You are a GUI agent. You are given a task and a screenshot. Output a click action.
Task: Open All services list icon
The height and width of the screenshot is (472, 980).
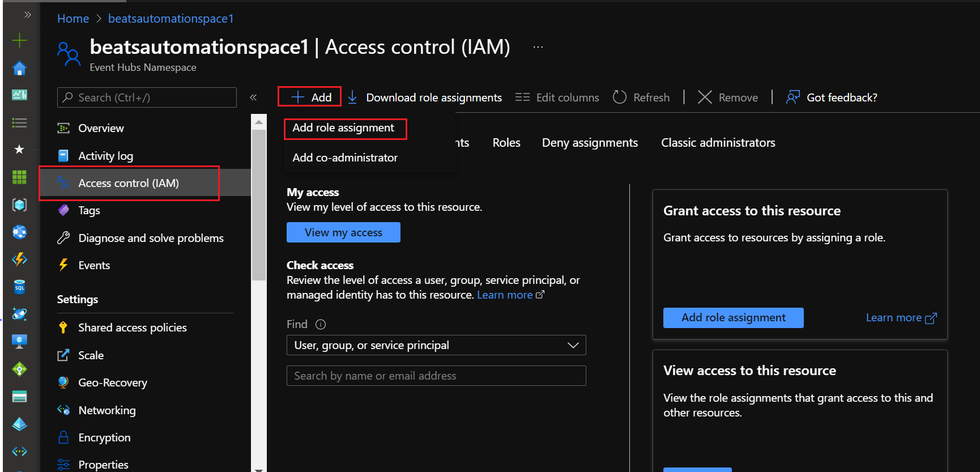pos(19,123)
